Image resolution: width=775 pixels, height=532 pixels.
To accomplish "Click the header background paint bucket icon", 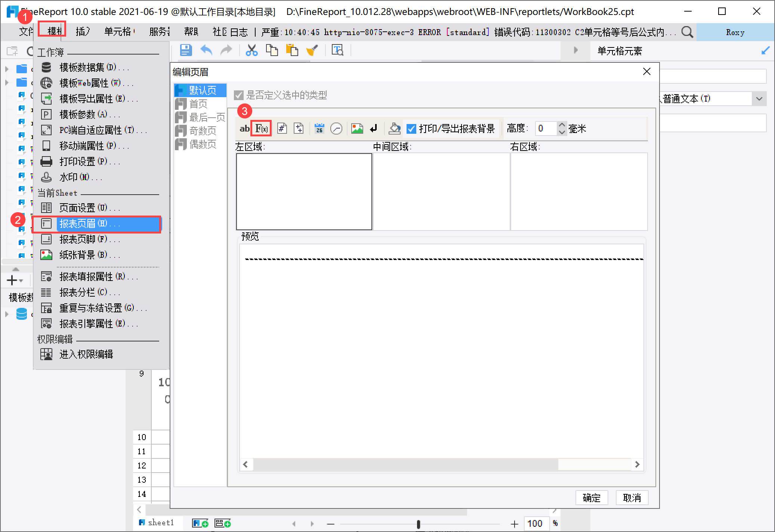I will [x=395, y=129].
